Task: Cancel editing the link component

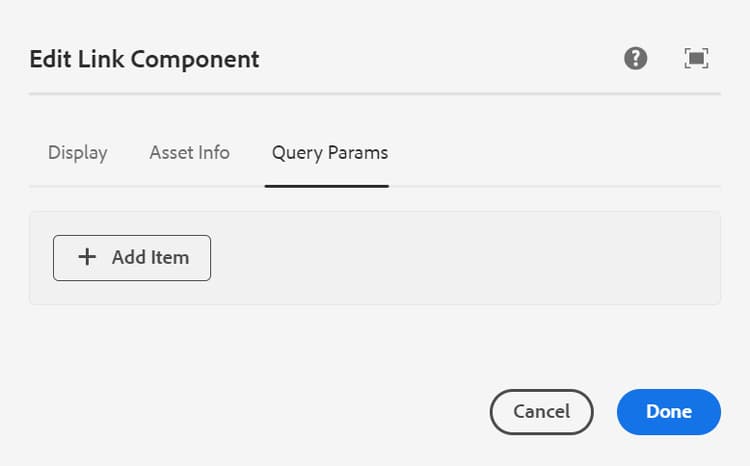Action: point(541,411)
